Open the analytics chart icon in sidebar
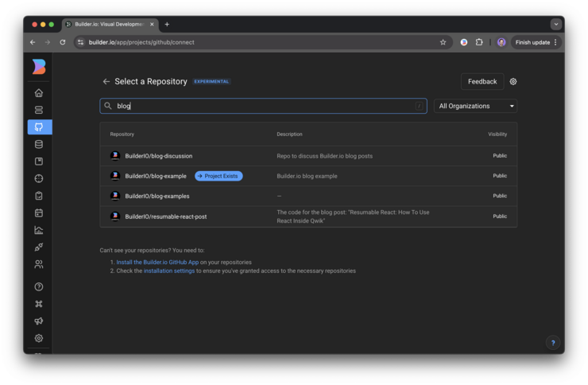Image resolution: width=588 pixels, height=385 pixels. click(39, 230)
